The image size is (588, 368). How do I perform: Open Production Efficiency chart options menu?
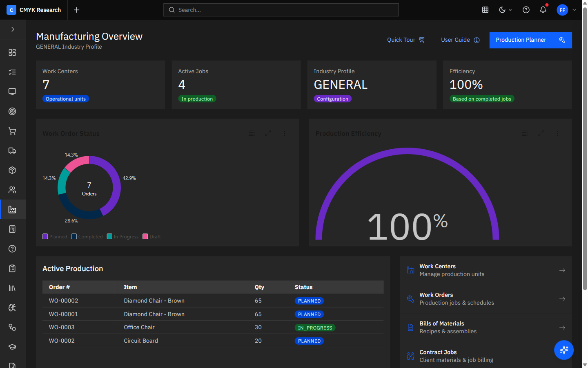click(557, 133)
